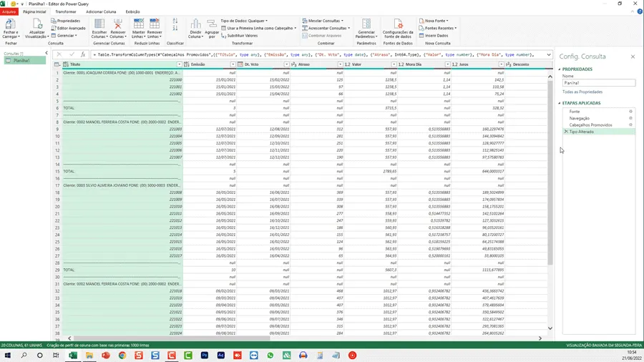Switch to the Transformar tab
The height and width of the screenshot is (362, 644).
click(x=66, y=11)
